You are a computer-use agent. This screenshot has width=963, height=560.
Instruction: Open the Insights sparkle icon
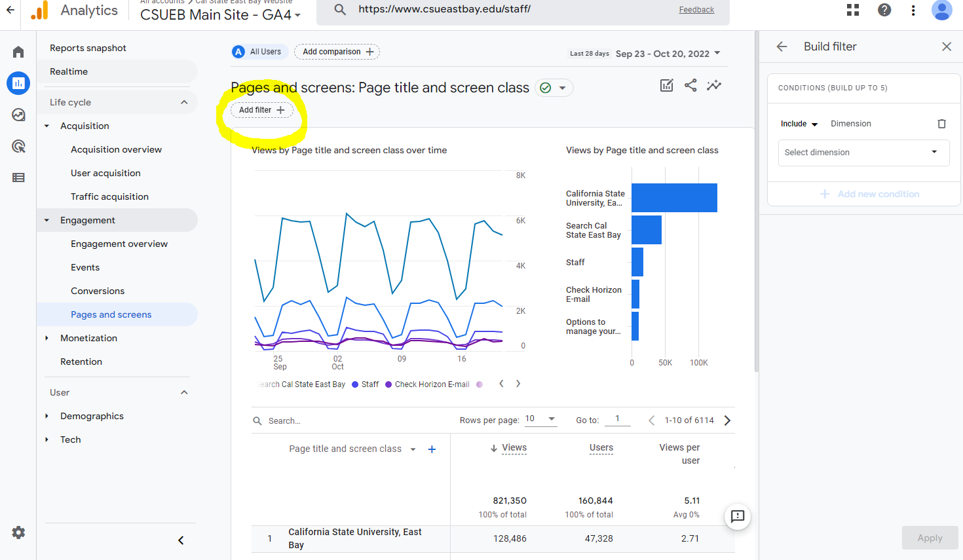coord(714,85)
